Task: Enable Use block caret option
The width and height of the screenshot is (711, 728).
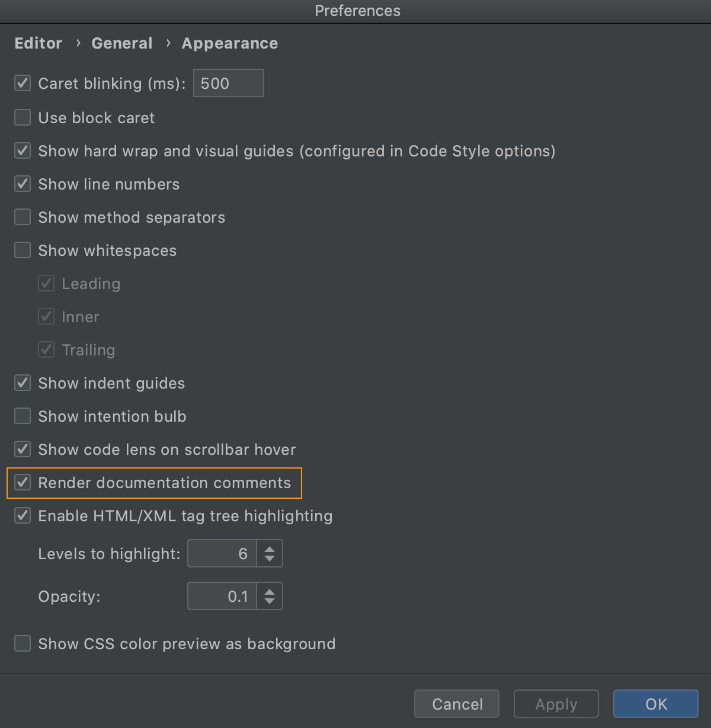Action: tap(23, 117)
